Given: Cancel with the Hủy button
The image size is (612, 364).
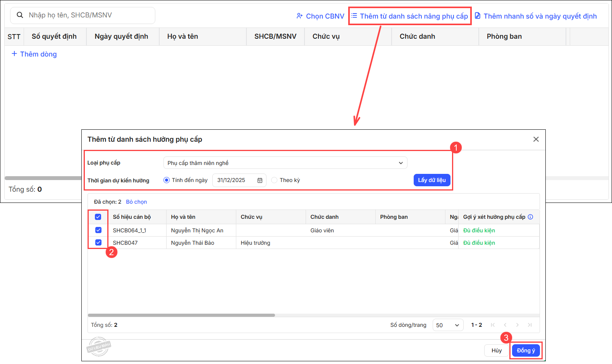Looking at the screenshot, I should (497, 350).
